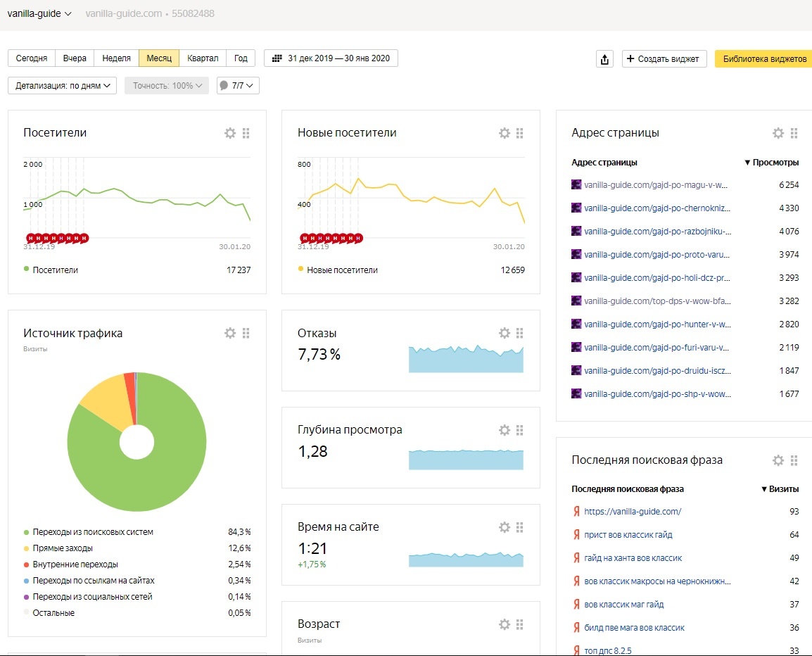Click the Библиотека виджетов button
This screenshot has height=656, width=812.
(x=764, y=59)
